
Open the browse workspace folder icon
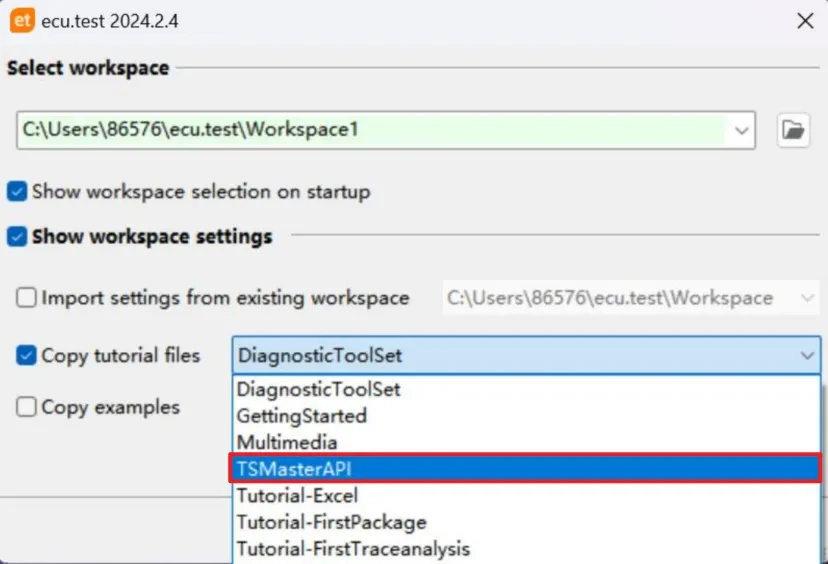pos(793,130)
